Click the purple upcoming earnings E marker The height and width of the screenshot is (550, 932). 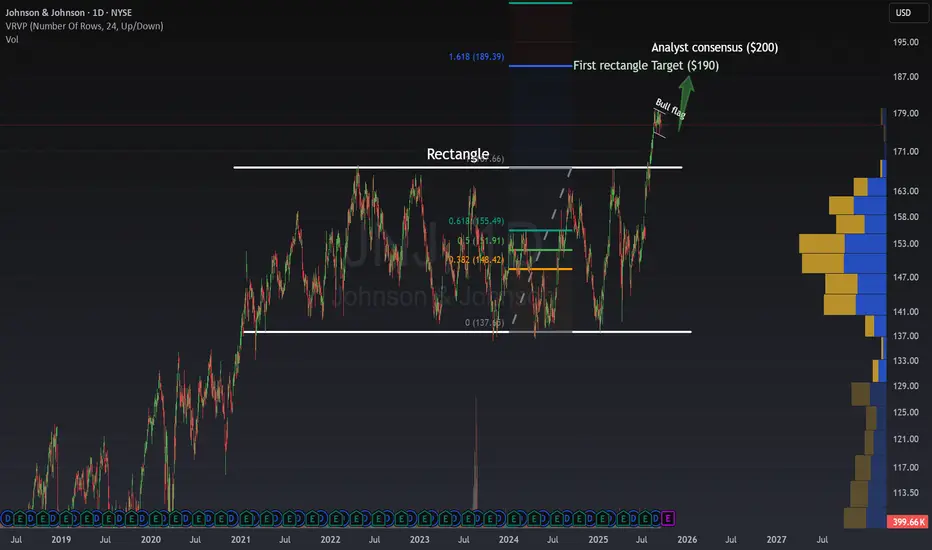click(x=667, y=518)
